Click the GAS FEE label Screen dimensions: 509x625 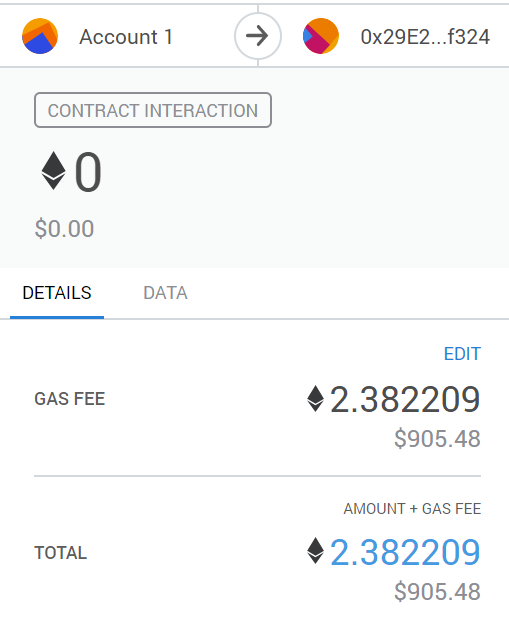(x=70, y=399)
